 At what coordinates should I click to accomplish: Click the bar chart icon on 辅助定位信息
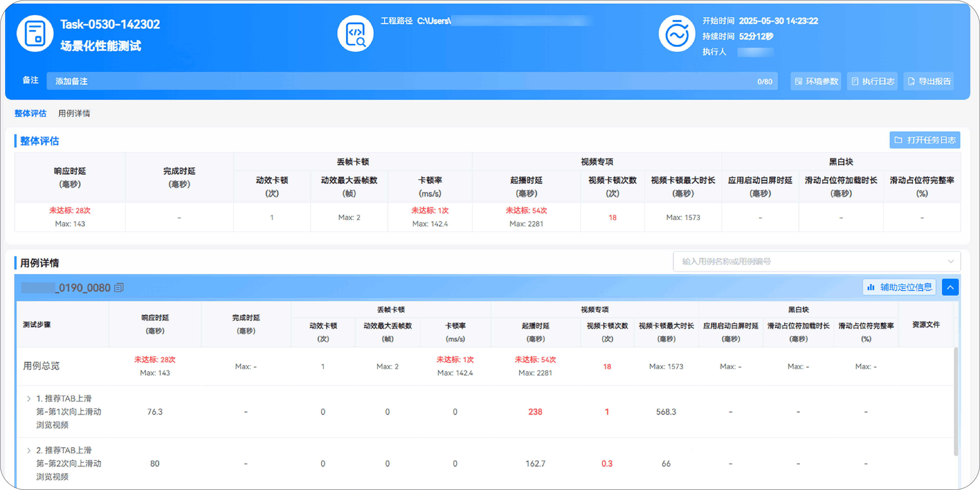click(x=871, y=287)
